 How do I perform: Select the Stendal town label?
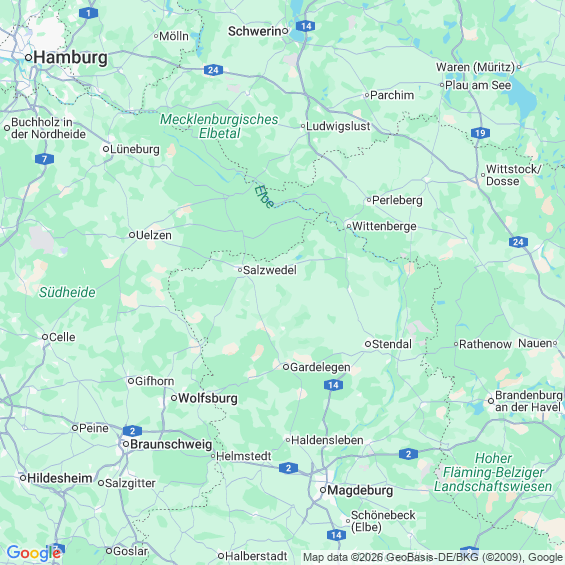(x=392, y=344)
